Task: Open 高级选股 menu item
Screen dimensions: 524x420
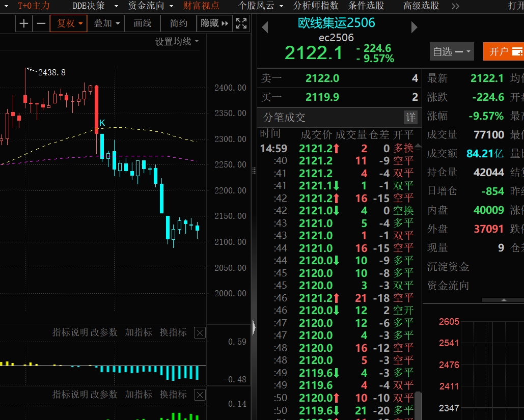Action: (x=421, y=6)
